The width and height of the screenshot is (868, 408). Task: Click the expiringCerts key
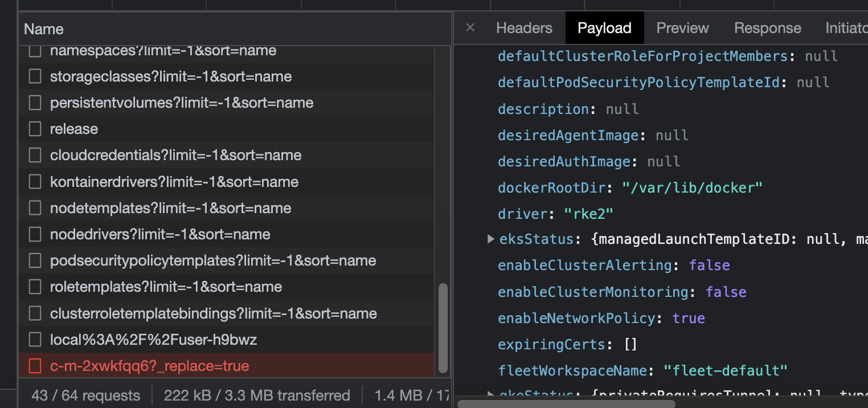(x=551, y=345)
